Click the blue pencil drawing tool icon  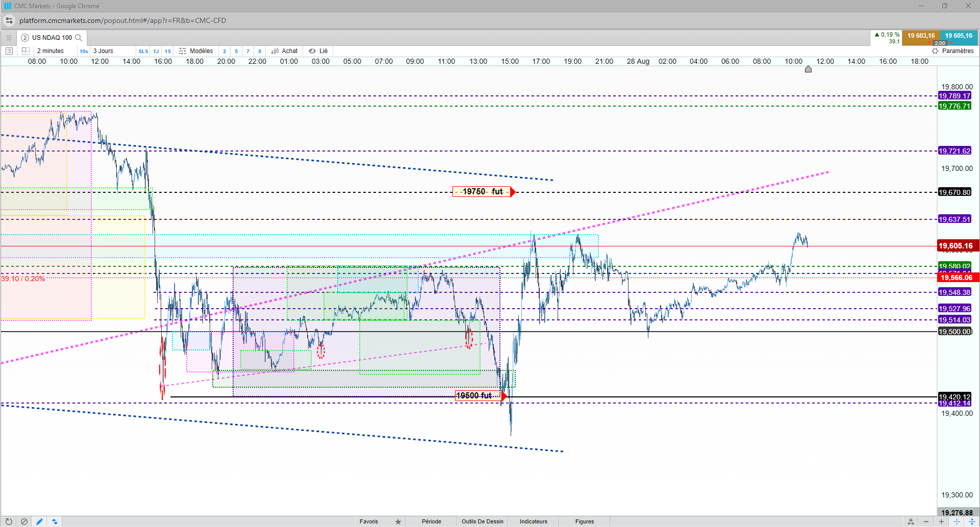[39, 521]
